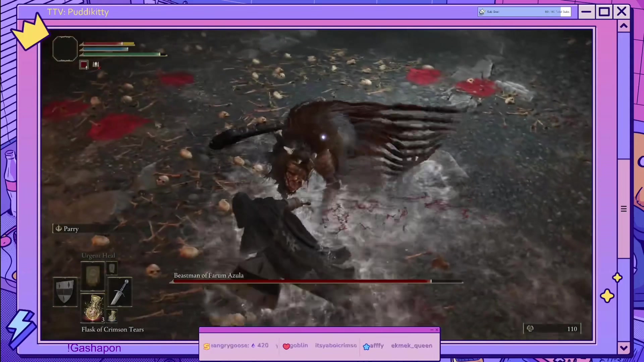Viewport: 644px width, 362px height.
Task: Click the empty compass frame in HUD
Action: (x=65, y=49)
